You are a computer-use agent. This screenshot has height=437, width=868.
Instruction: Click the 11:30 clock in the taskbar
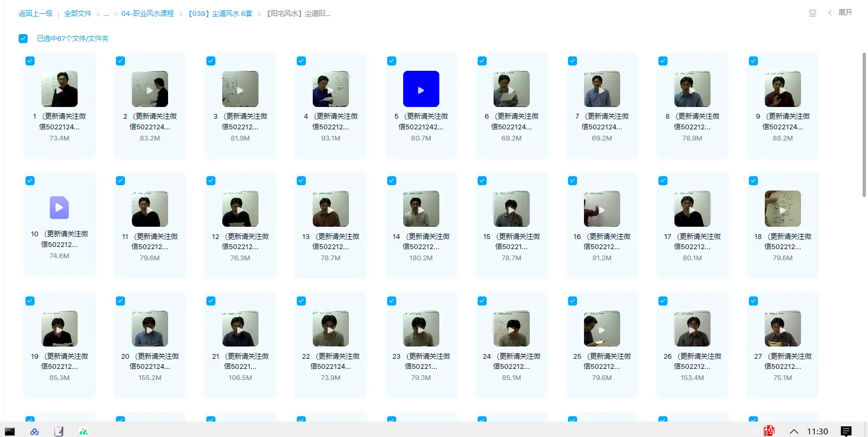coord(817,431)
